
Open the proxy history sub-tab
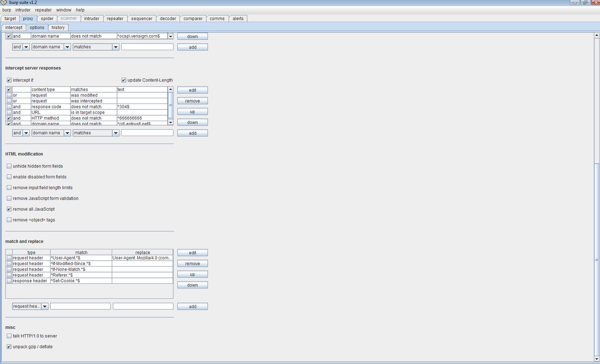tap(58, 27)
